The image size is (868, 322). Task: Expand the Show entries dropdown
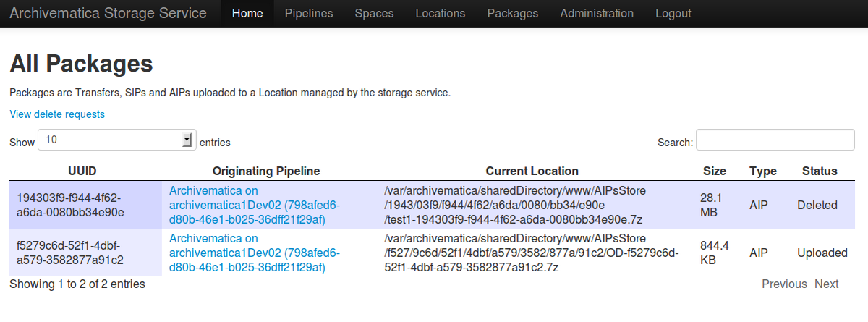[116, 140]
